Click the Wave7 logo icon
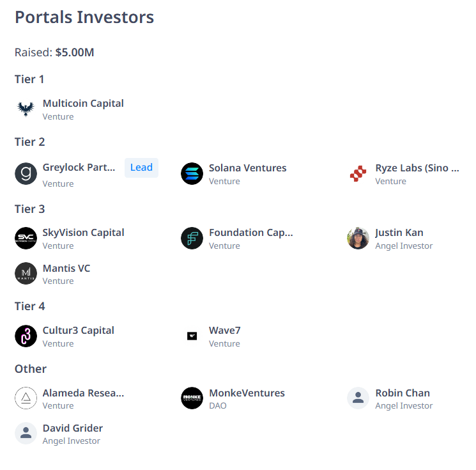 point(192,336)
